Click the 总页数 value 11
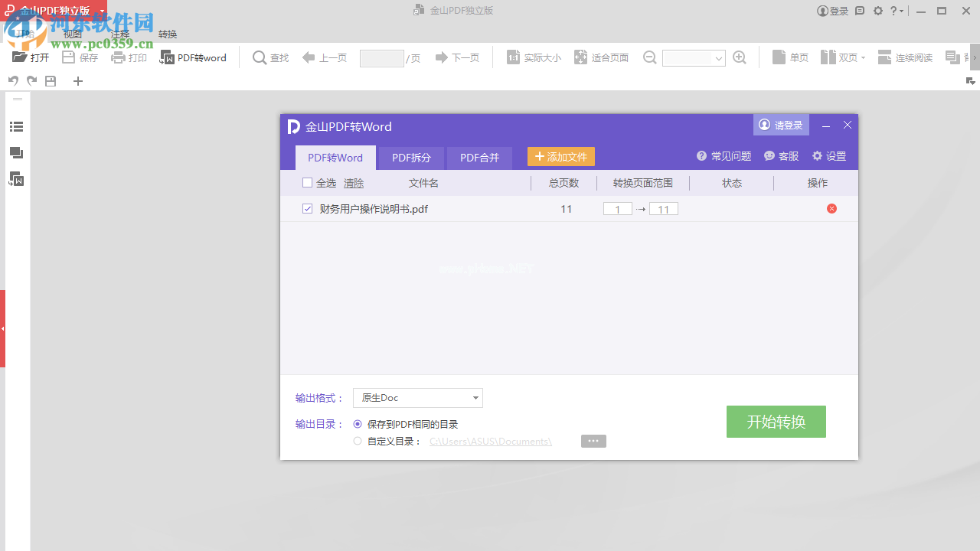This screenshot has height=551, width=980. pyautogui.click(x=567, y=209)
